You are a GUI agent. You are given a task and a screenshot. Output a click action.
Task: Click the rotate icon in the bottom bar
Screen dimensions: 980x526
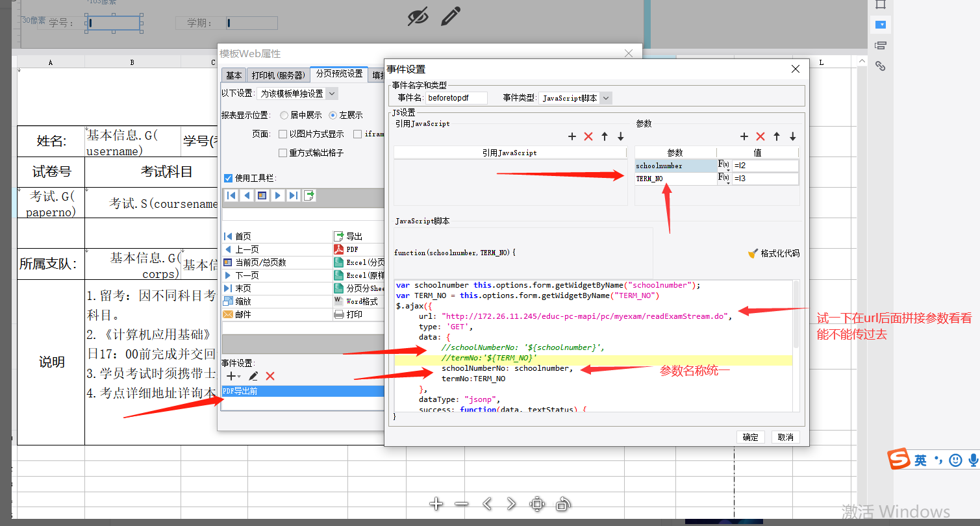(x=563, y=504)
